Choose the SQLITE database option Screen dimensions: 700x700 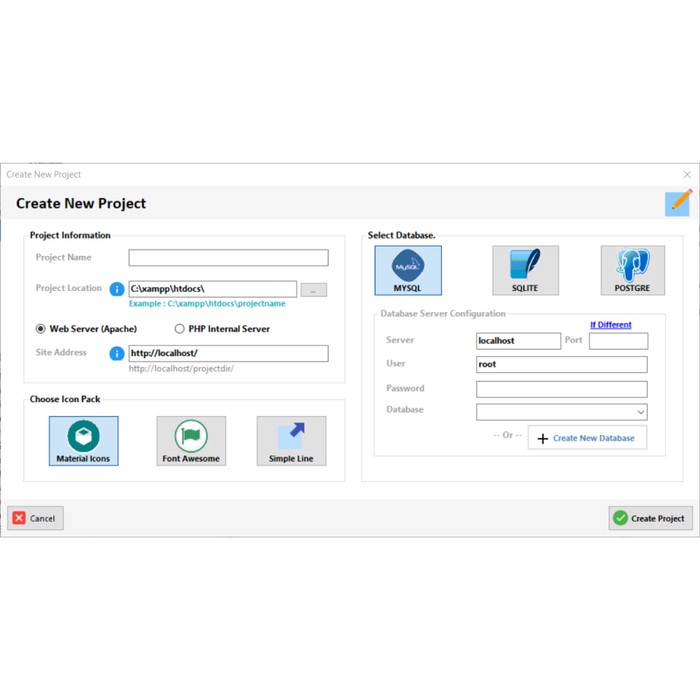pyautogui.click(x=525, y=270)
